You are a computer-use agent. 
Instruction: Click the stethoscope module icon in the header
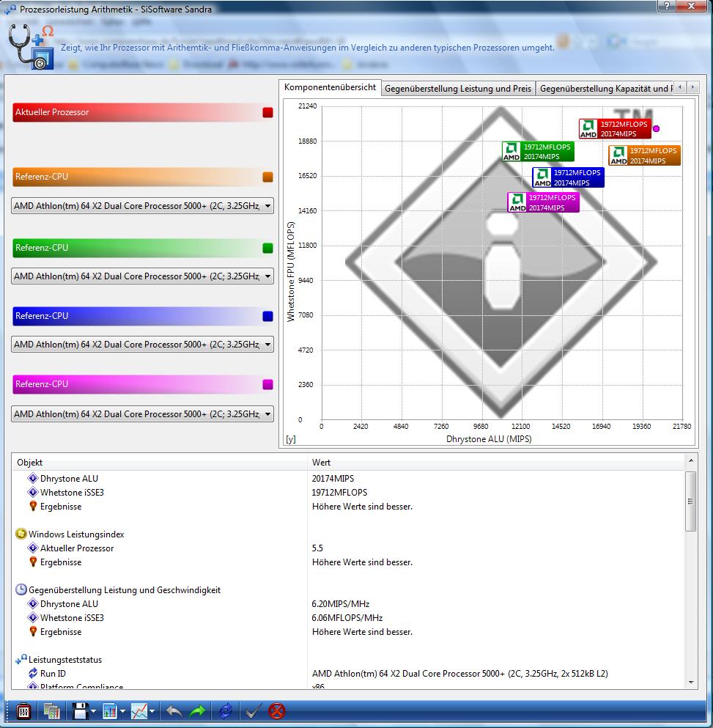coord(31,46)
